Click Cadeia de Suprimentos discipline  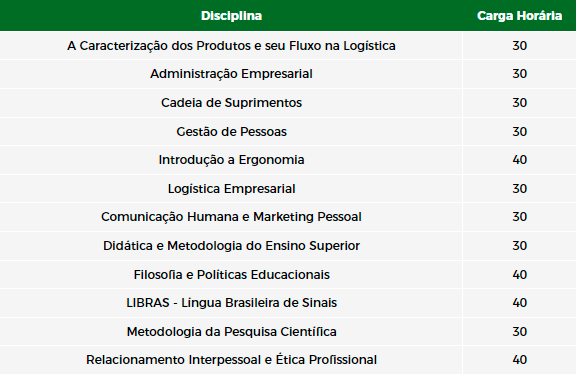tap(231, 103)
